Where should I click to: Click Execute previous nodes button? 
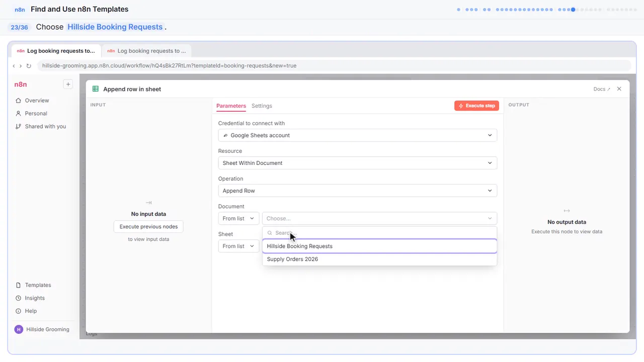[148, 227]
